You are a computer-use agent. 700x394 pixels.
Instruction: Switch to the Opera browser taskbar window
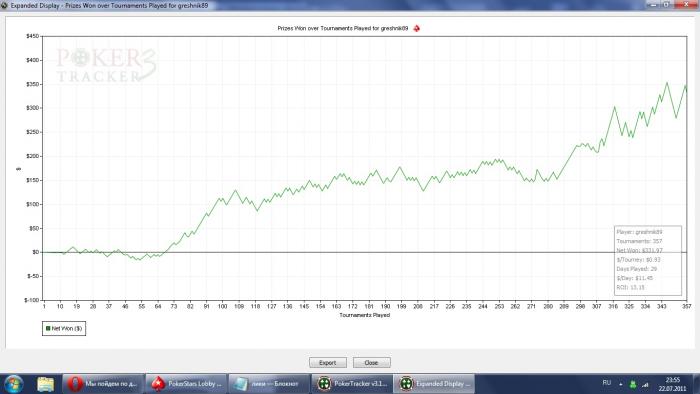click(x=103, y=384)
